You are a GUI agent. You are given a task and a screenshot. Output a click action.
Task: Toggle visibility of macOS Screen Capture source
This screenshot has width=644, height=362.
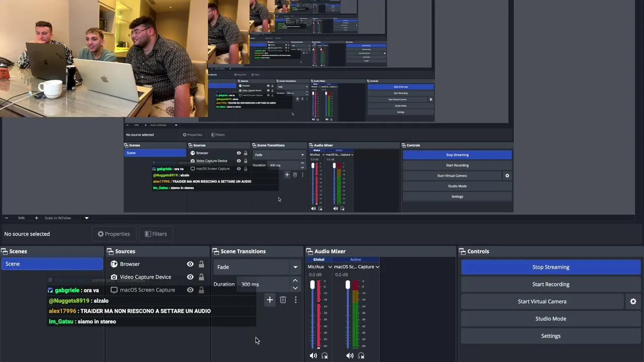coord(190,290)
